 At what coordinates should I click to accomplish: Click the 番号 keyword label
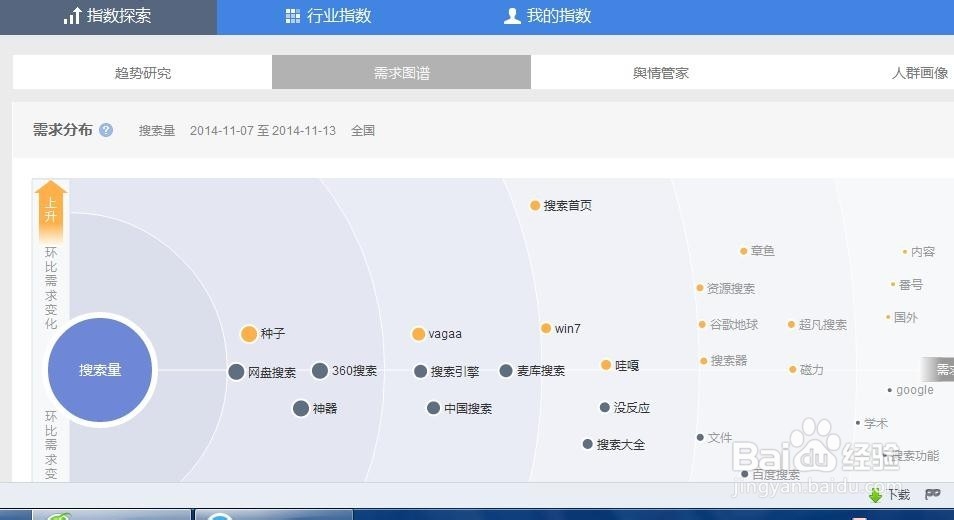click(911, 285)
